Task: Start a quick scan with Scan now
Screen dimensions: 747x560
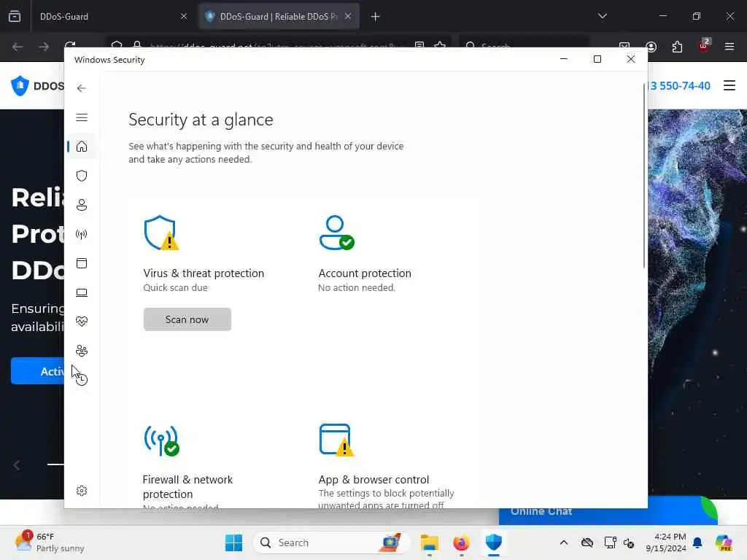Action: 187,319
